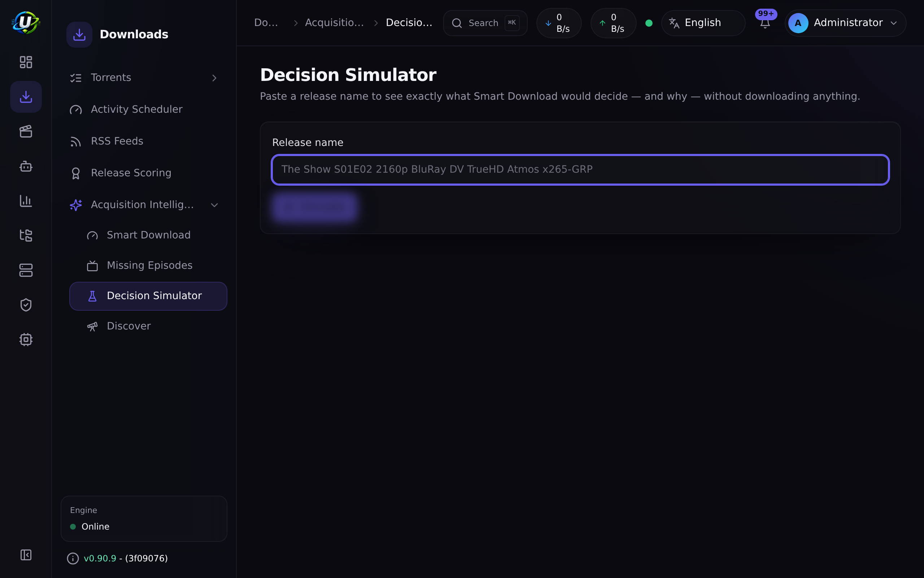
Task: Click the green connection status dot
Action: (649, 23)
